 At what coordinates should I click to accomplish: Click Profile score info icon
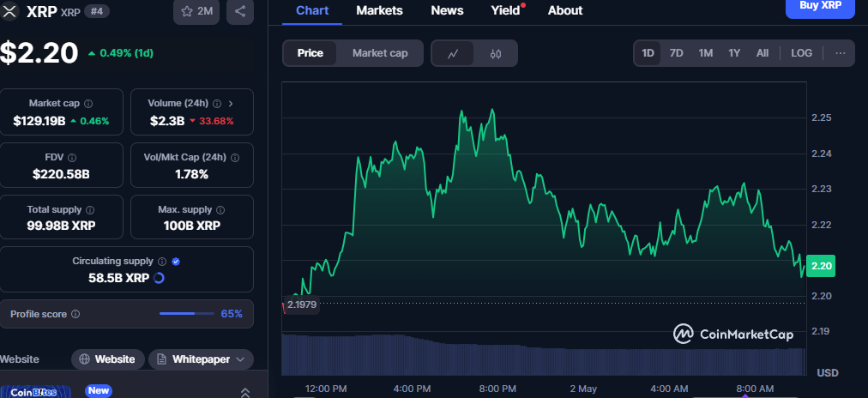pyautogui.click(x=75, y=315)
